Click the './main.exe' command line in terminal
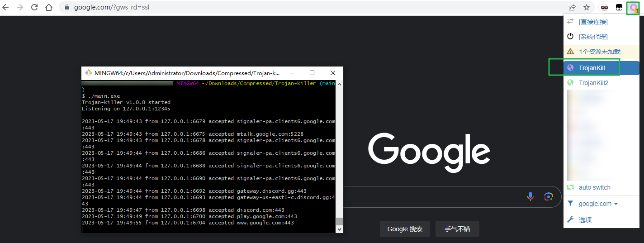Viewport: 644px width, 243px height. (101, 96)
